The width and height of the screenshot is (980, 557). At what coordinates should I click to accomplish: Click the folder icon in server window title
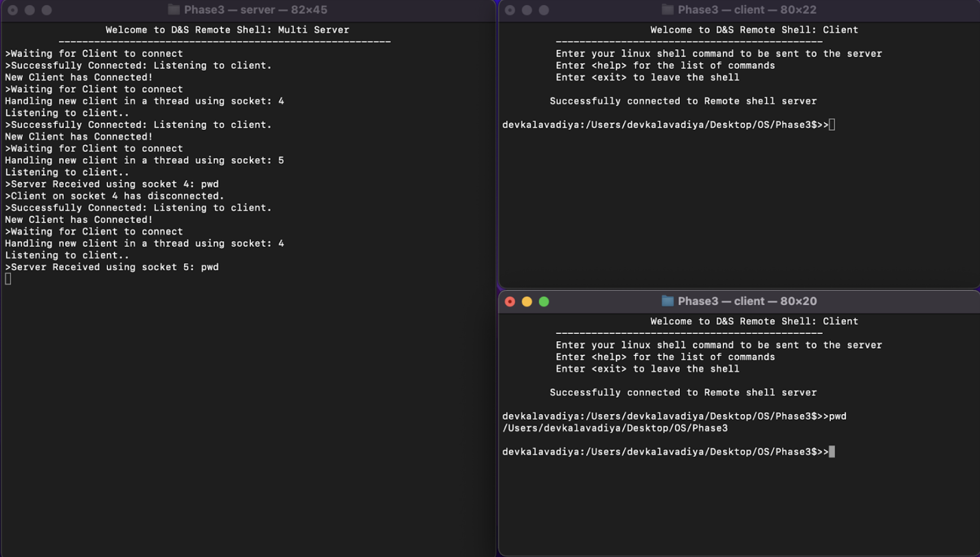(174, 10)
